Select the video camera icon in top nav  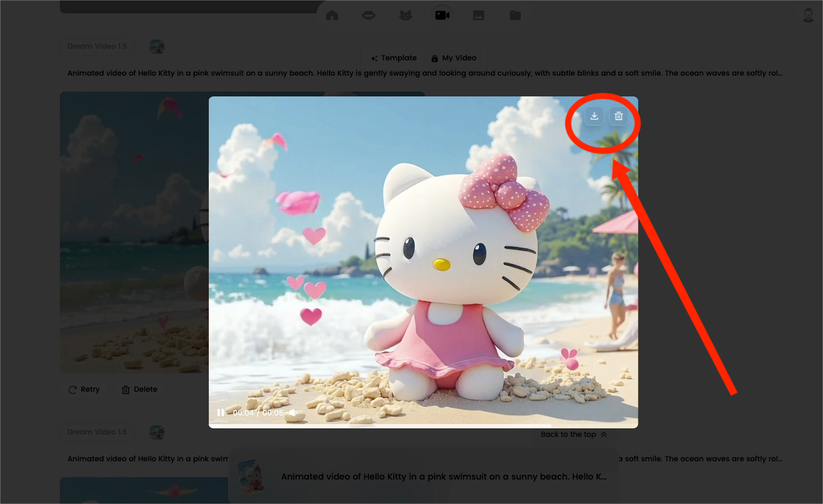(x=442, y=15)
